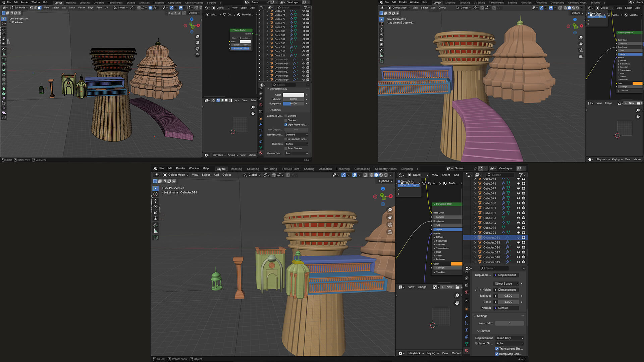Open Bump Only displacement dropdown

[509, 338]
